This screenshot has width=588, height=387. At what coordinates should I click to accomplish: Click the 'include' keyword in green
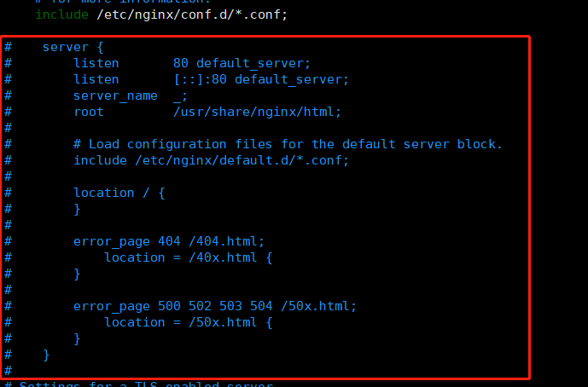click(62, 14)
